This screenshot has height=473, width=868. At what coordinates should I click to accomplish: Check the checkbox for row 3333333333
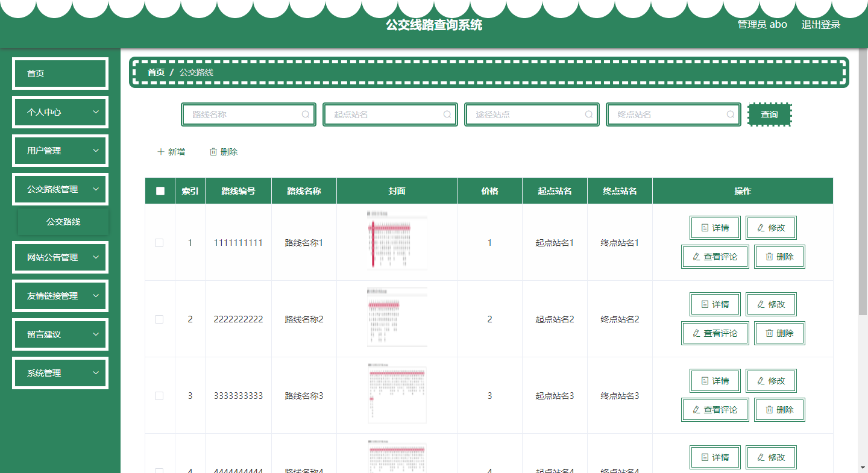[x=159, y=396]
